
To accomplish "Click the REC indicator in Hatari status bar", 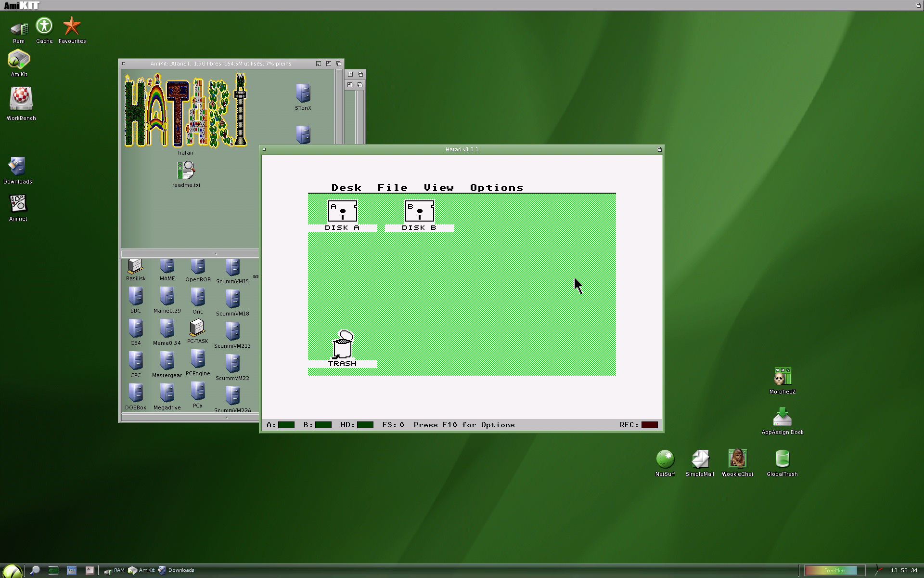I will (x=639, y=425).
